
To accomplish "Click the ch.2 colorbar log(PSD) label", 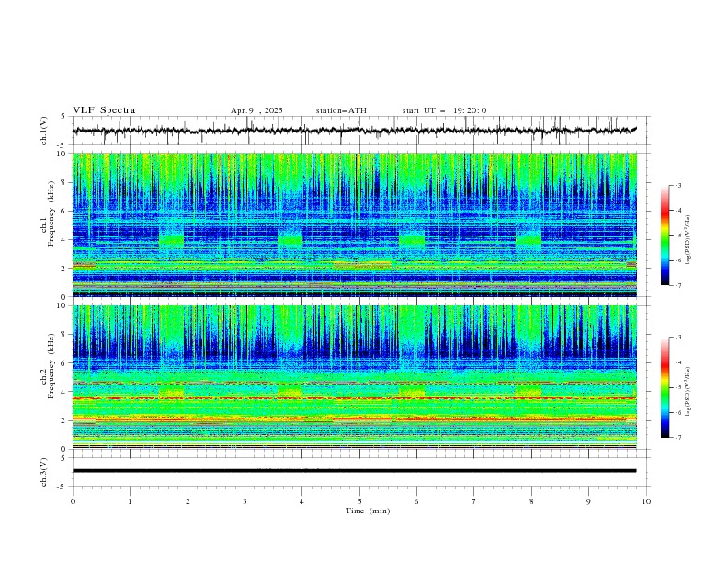I will click(x=688, y=391).
